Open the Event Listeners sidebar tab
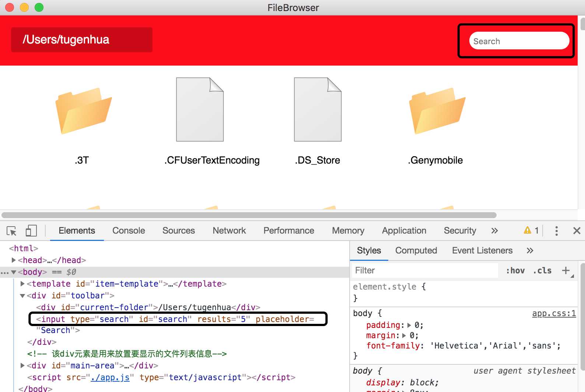This screenshot has height=392, width=585. (x=482, y=251)
